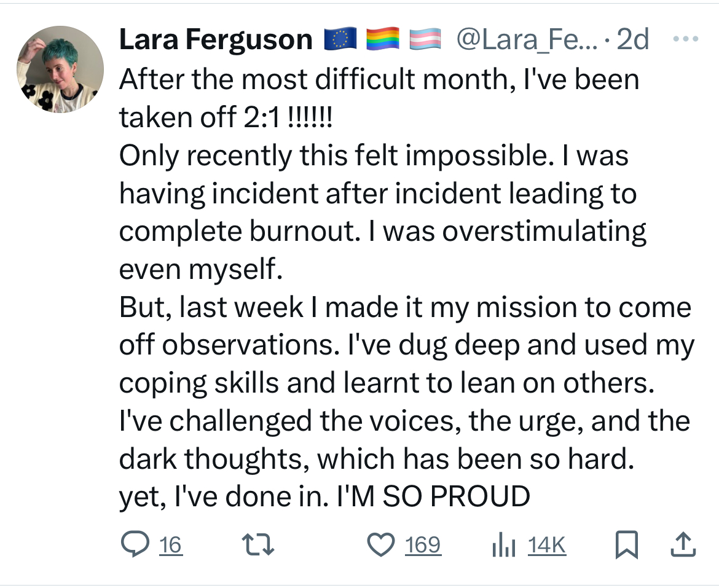Click the transgender flag emoji

[x=425, y=39]
